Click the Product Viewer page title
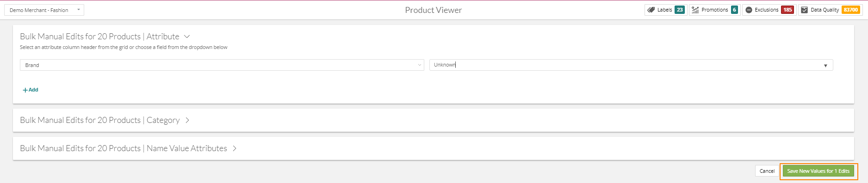Viewport: 868px width, 183px height. coord(434,10)
